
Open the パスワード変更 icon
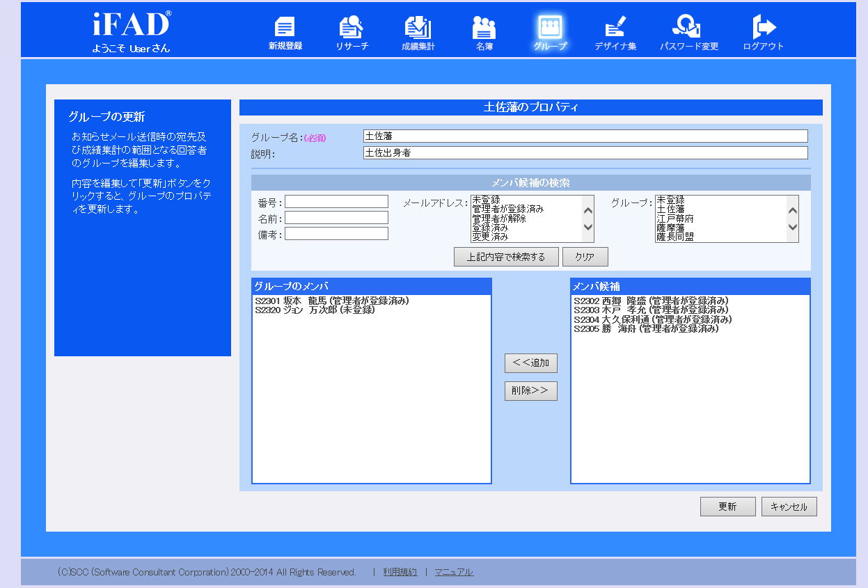click(689, 33)
